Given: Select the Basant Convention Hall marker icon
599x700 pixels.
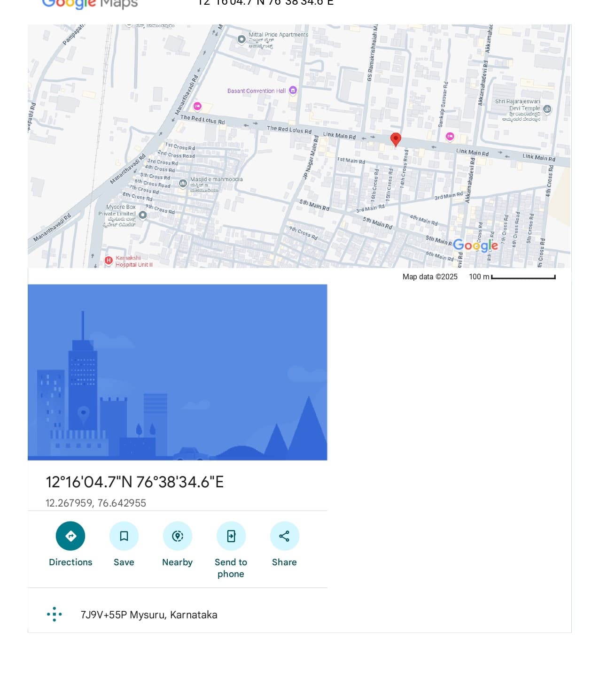Looking at the screenshot, I should (293, 90).
